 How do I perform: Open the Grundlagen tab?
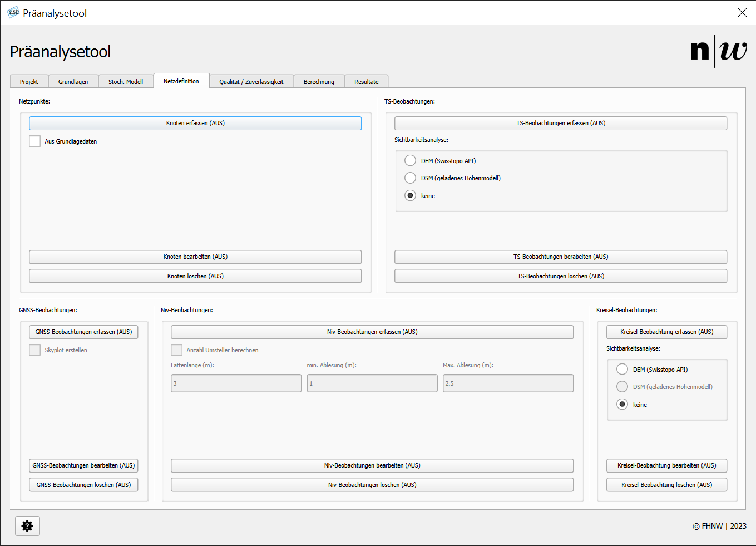pyautogui.click(x=73, y=82)
